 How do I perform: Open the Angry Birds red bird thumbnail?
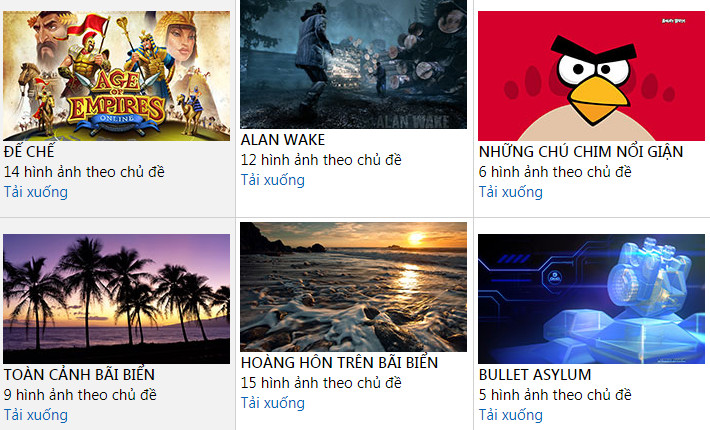(591, 76)
